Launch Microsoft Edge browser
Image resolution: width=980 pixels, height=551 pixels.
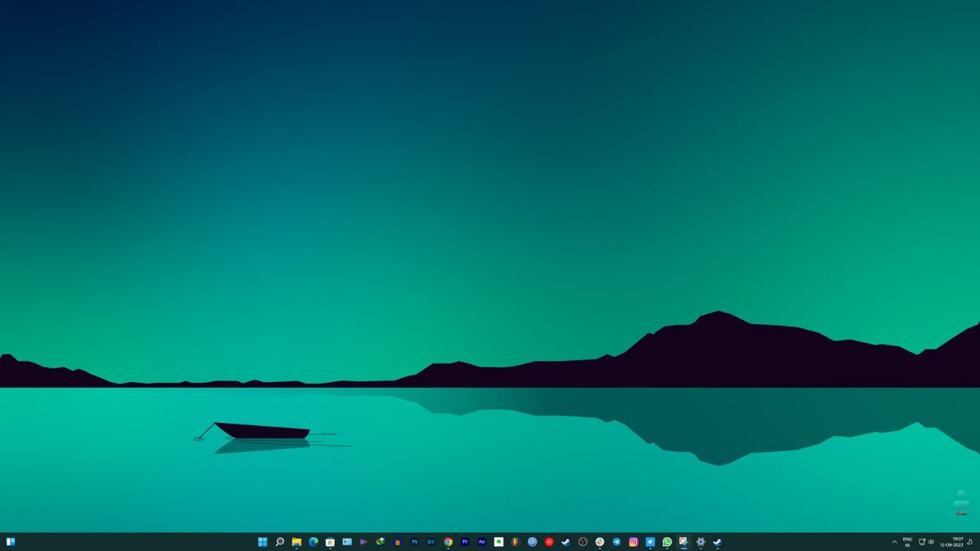(x=314, y=542)
